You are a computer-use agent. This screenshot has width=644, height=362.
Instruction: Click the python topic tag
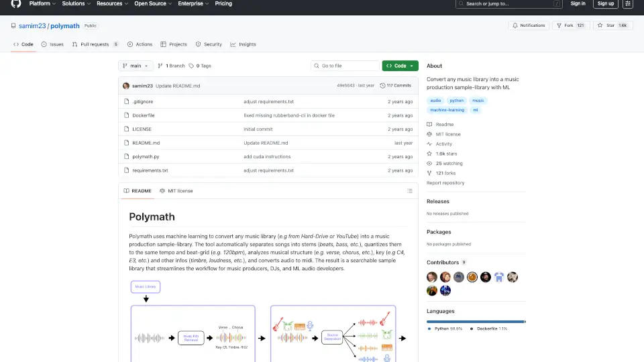coord(456,101)
